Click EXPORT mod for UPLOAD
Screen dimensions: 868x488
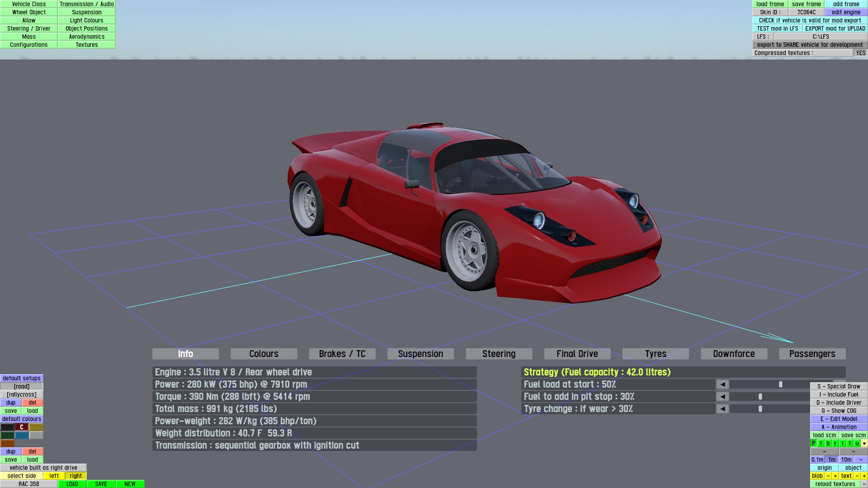pyautogui.click(x=835, y=28)
